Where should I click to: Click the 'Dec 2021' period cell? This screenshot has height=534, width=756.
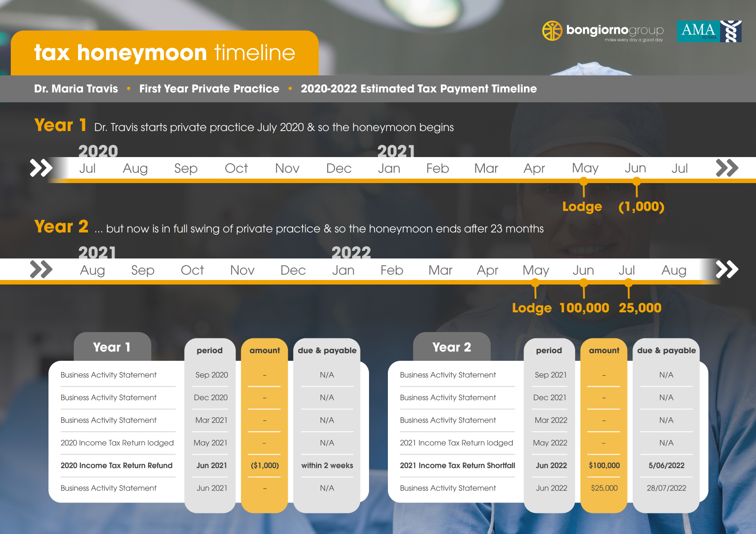pos(550,398)
